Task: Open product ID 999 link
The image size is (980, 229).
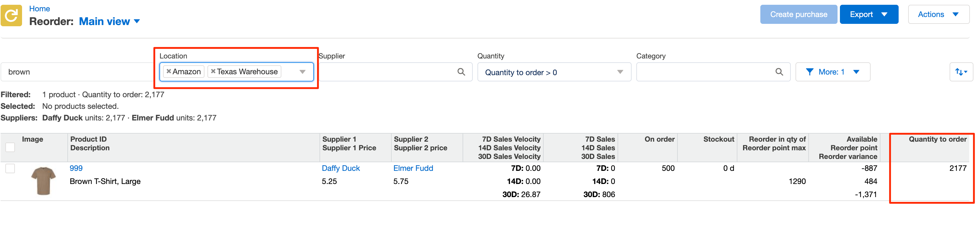Action: [76, 168]
